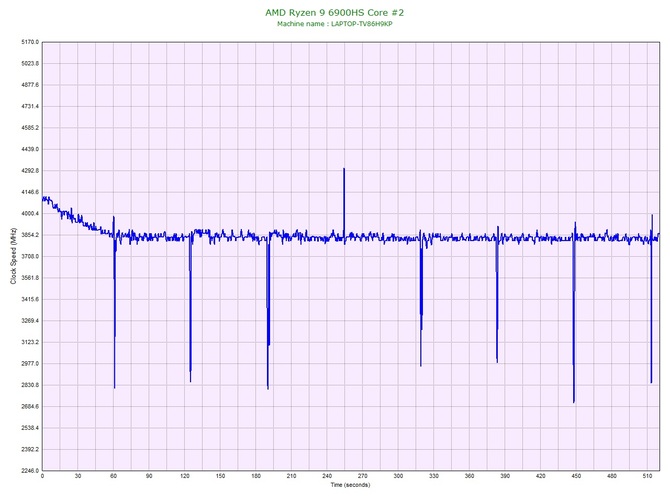
Task: Click the 3415.6 y-axis value
Action: (30, 299)
